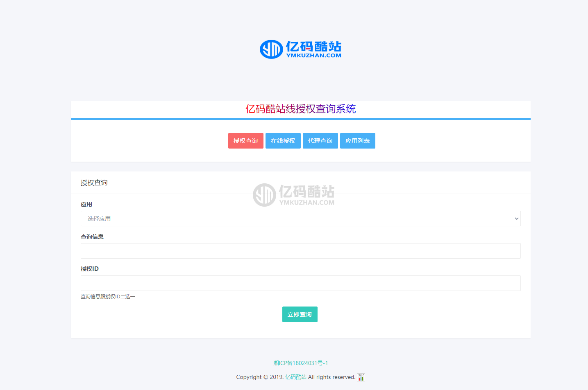Focus the 查询信息 input field
Viewport: 588px width, 390px height.
click(300, 251)
